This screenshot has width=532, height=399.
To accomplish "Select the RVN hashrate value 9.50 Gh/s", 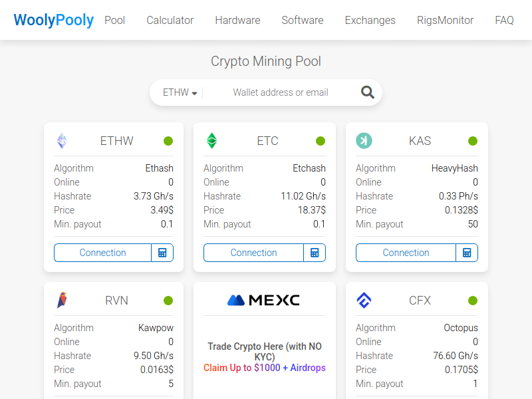I will [154, 356].
